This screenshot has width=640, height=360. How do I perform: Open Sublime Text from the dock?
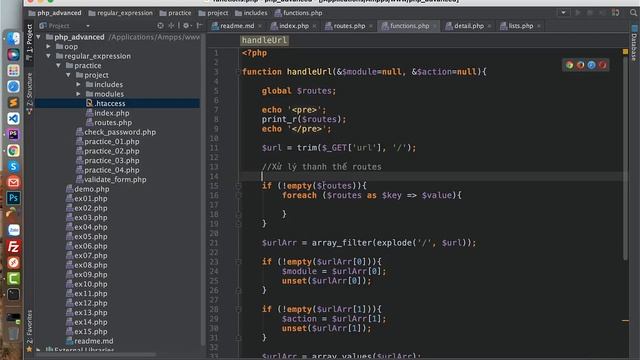[x=13, y=102]
